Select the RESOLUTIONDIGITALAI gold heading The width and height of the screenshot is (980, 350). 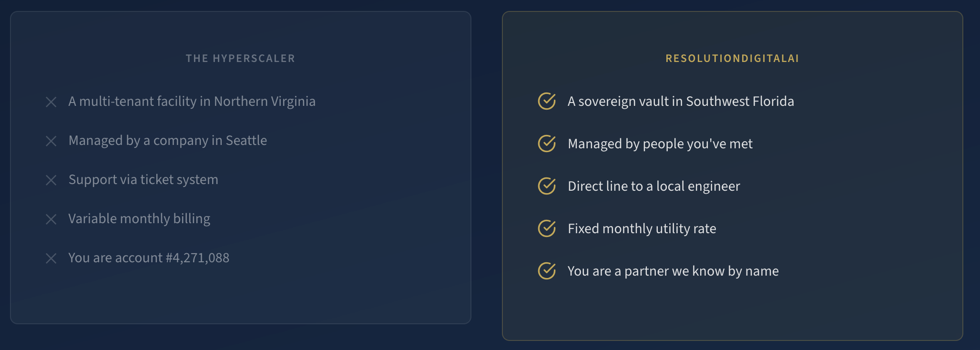pyautogui.click(x=732, y=59)
